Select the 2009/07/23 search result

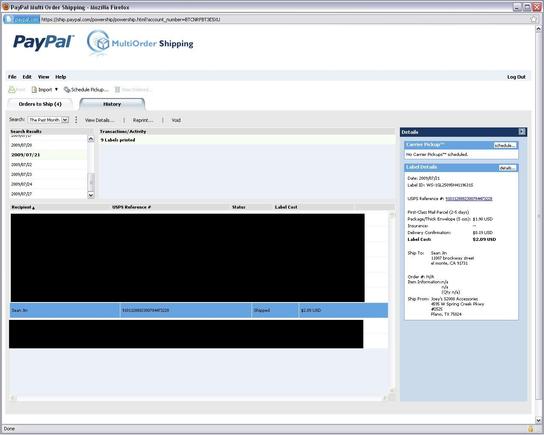pos(48,174)
